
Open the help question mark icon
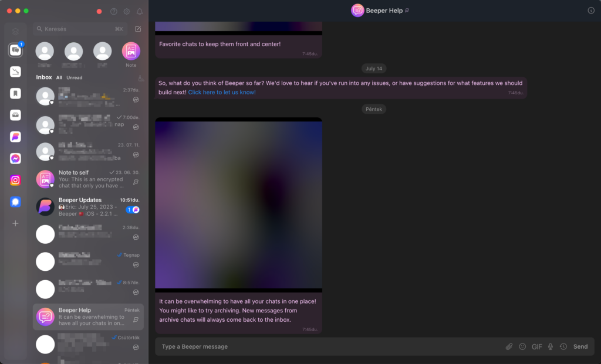114,12
